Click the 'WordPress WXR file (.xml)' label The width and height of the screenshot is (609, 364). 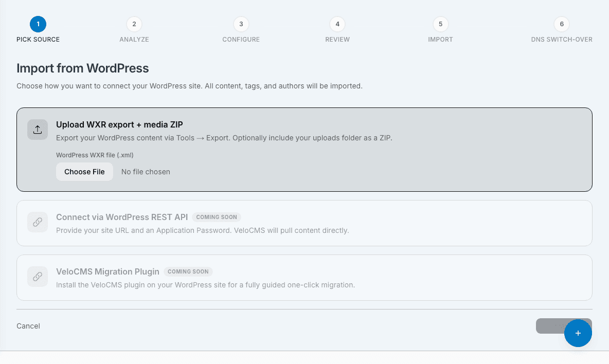(x=95, y=155)
